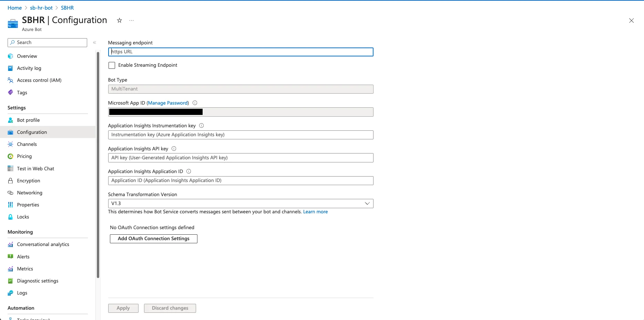Click info icon beside Application Insights Application ID
The height and width of the screenshot is (320, 644).
(x=189, y=171)
